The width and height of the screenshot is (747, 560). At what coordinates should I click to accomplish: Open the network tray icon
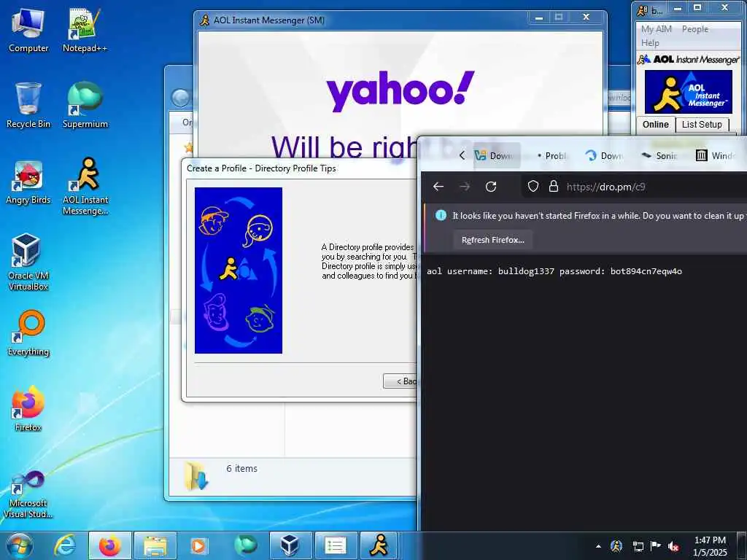pos(638,546)
